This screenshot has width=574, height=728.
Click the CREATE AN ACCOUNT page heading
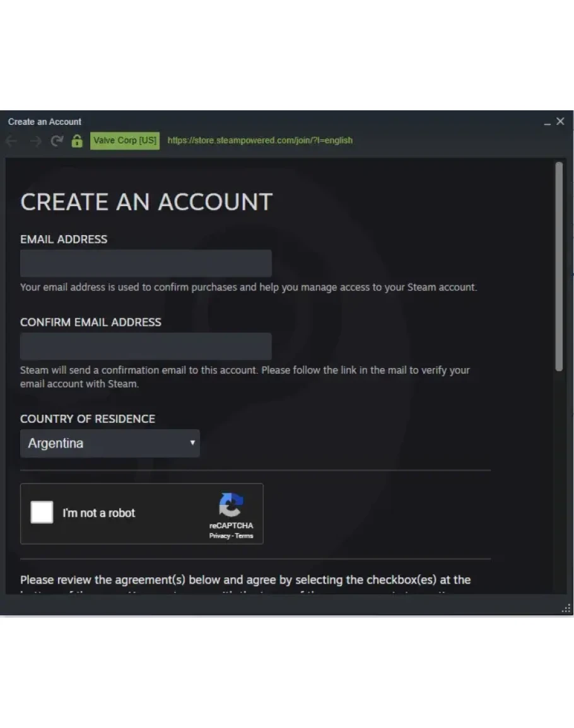(146, 202)
